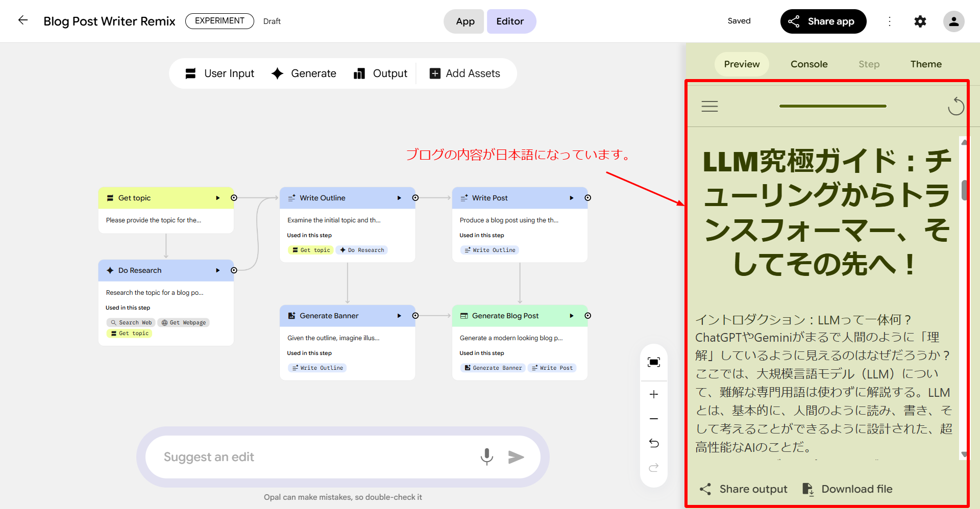The width and height of the screenshot is (980, 509).
Task: Click the undo arrow on canvas controls
Action: pyautogui.click(x=653, y=443)
